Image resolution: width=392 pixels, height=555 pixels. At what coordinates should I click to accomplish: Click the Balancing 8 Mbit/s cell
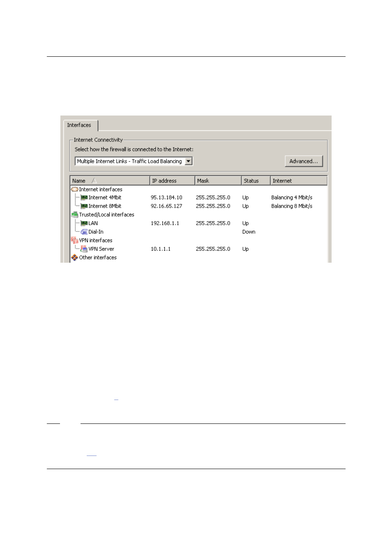(x=292, y=206)
